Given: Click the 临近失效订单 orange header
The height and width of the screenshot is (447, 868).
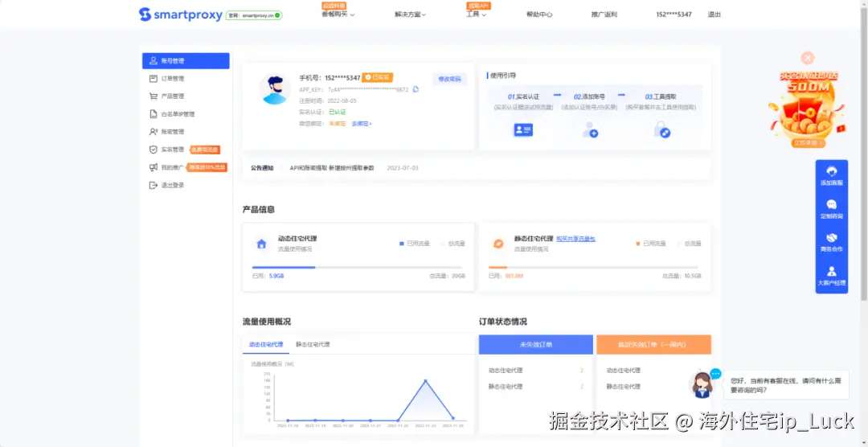Looking at the screenshot, I should 653,345.
